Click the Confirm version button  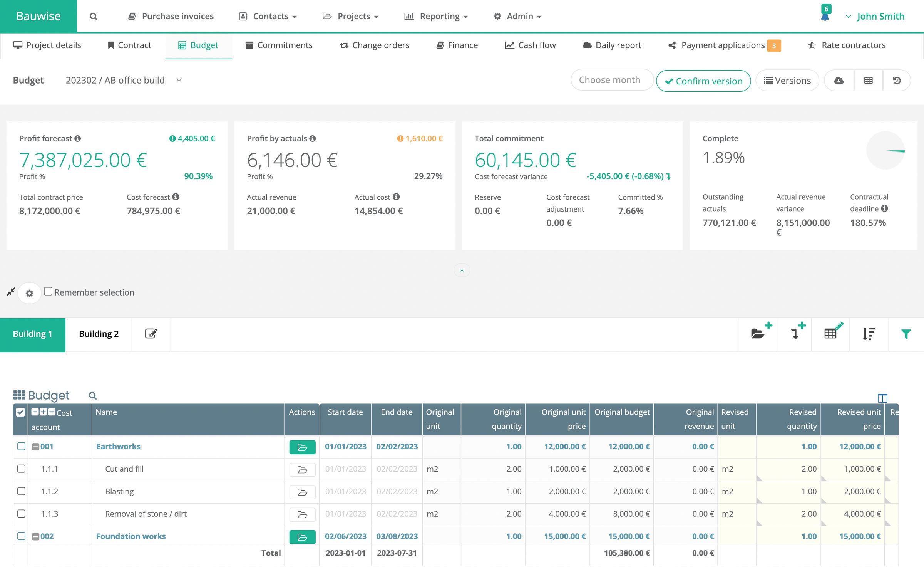point(703,81)
